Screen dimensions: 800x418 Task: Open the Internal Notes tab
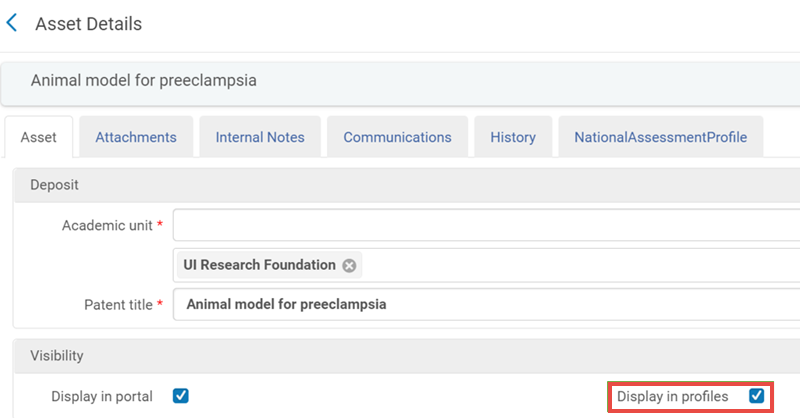point(260,137)
